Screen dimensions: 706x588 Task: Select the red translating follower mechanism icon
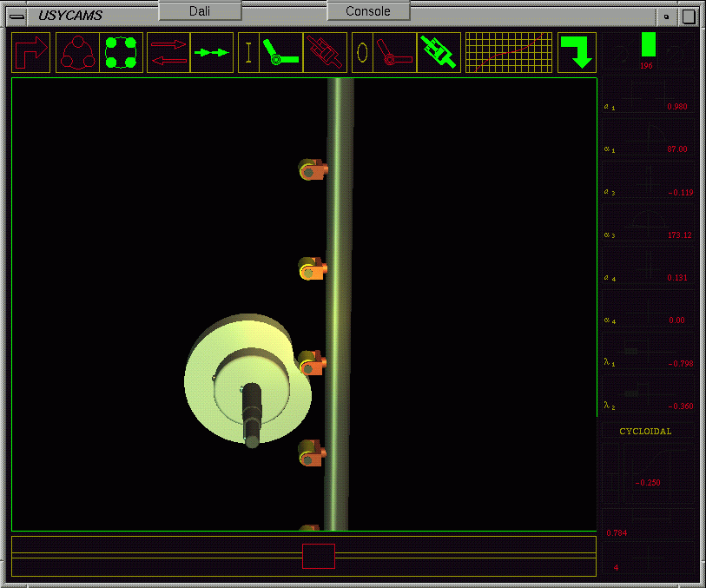coord(325,53)
